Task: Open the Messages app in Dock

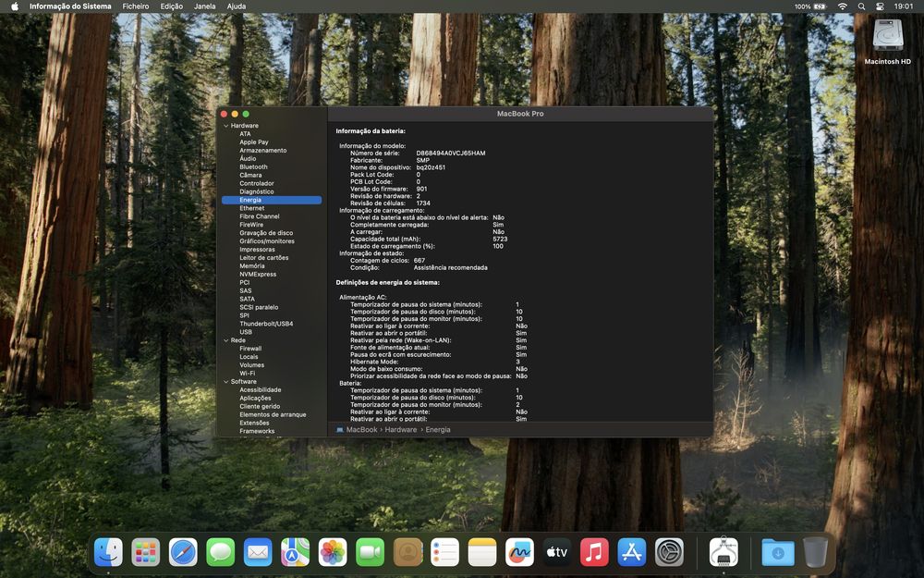Action: click(221, 553)
